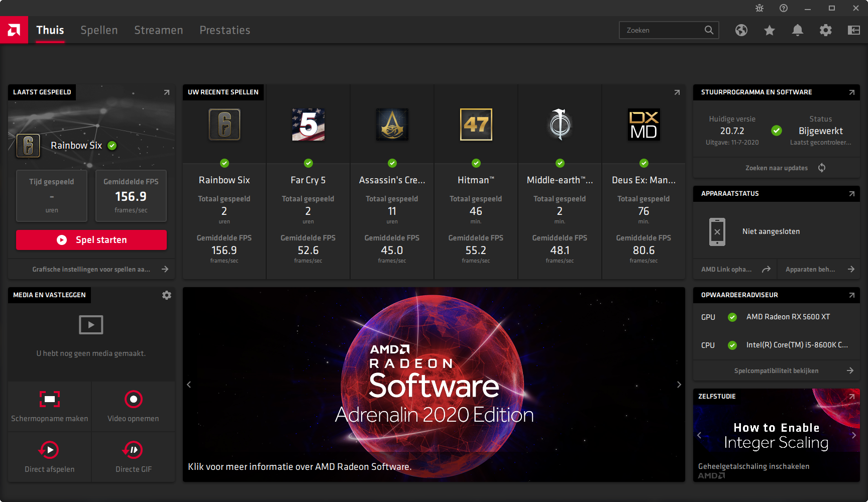Click the Schermopname maken screenshot icon
Viewport: 868px width, 502px height.
pos(50,400)
